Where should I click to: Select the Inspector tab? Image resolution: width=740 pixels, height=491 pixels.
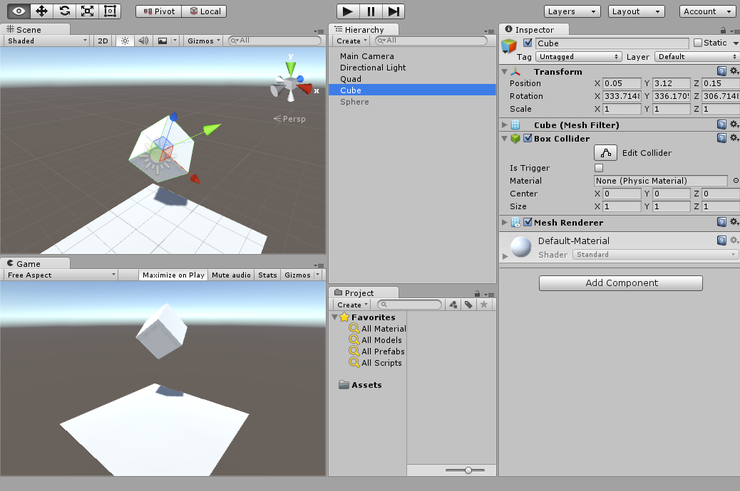tap(534, 29)
